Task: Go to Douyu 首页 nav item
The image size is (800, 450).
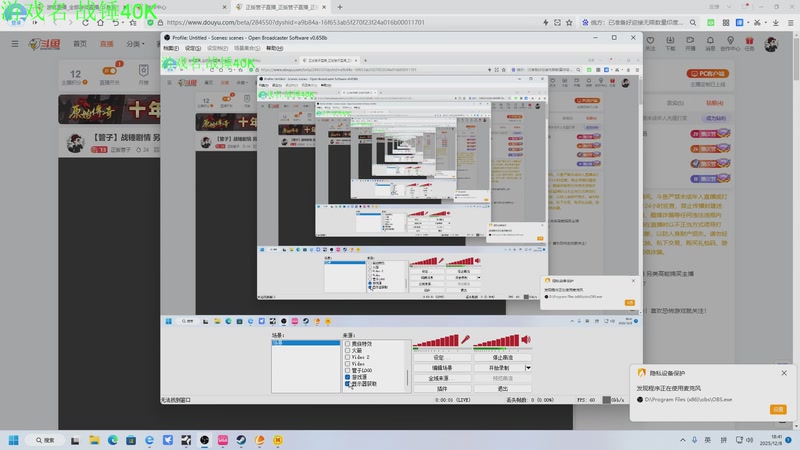Action: pyautogui.click(x=80, y=44)
